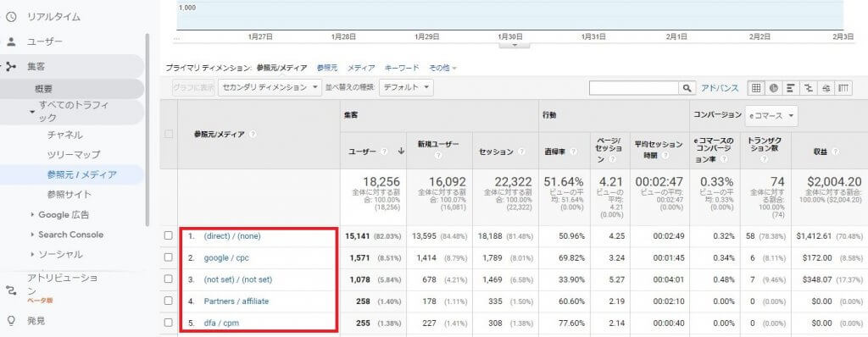Switch to pie chart percentage view
This screenshot has width=868, height=337.
click(773, 88)
